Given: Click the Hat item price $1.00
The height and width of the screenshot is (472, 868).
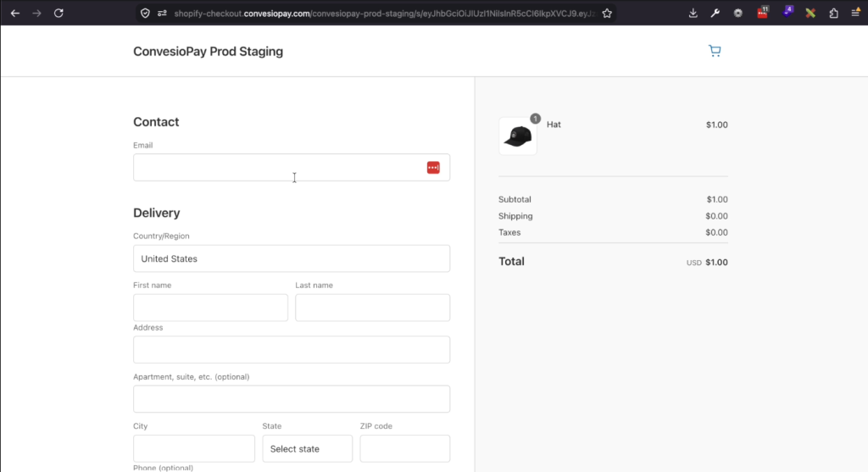Looking at the screenshot, I should coord(717,125).
